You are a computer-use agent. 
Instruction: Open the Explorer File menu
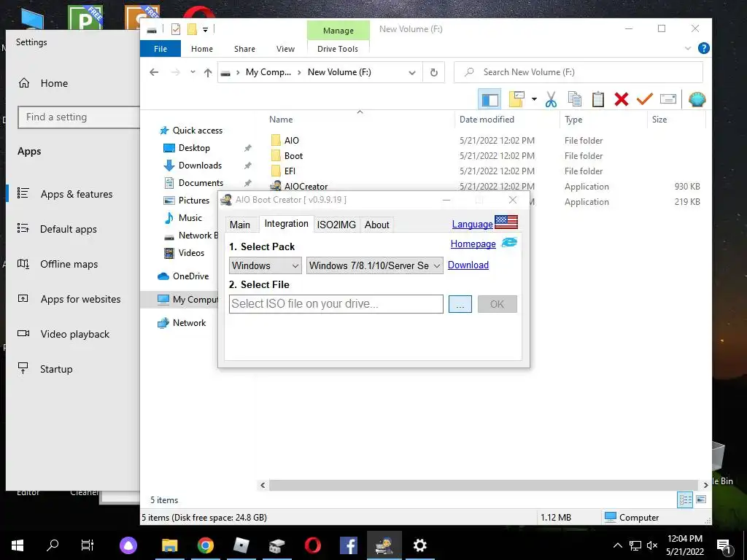pyautogui.click(x=160, y=49)
